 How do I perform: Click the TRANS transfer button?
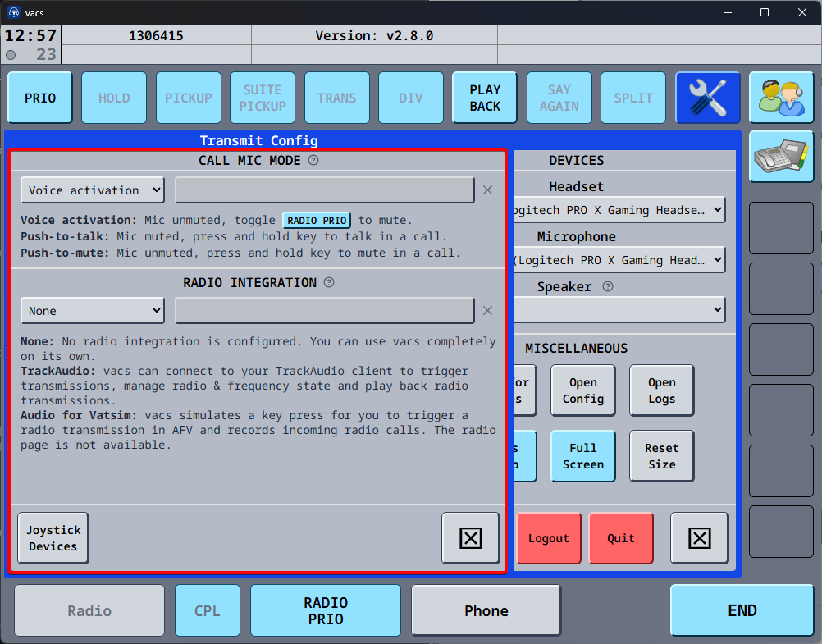click(336, 98)
